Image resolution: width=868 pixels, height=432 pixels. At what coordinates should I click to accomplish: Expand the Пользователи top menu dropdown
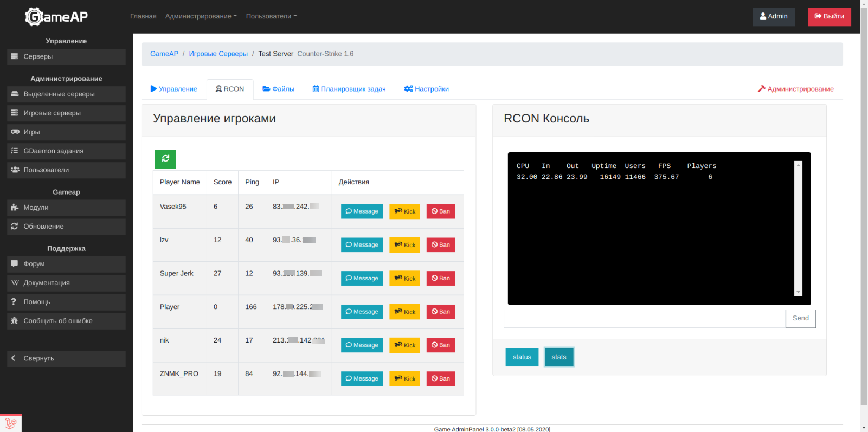tap(271, 16)
